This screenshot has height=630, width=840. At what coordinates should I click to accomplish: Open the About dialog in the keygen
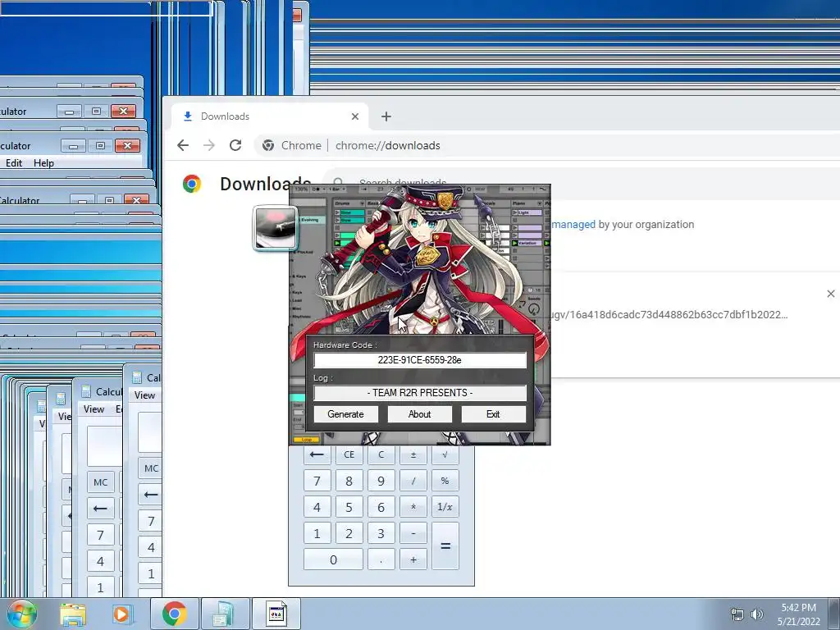point(419,414)
